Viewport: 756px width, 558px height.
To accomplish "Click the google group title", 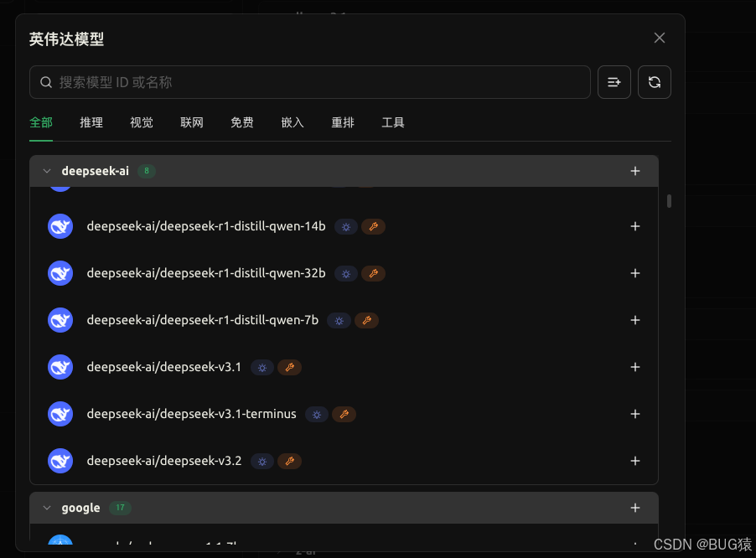I will point(80,508).
